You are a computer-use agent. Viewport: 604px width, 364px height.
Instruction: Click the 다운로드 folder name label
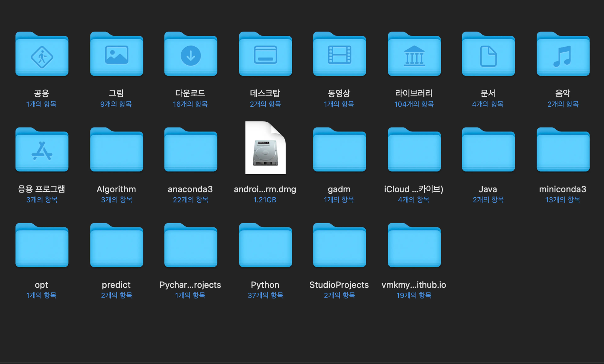coord(190,93)
